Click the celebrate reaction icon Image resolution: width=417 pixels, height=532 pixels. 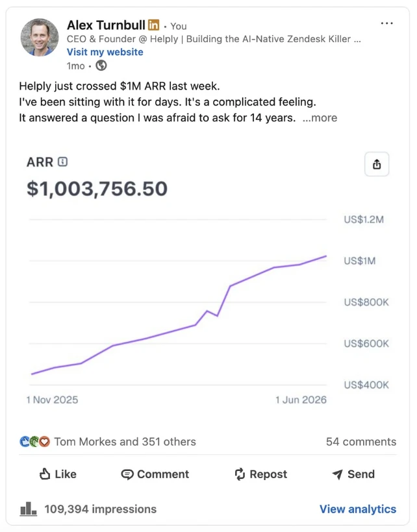click(34, 441)
